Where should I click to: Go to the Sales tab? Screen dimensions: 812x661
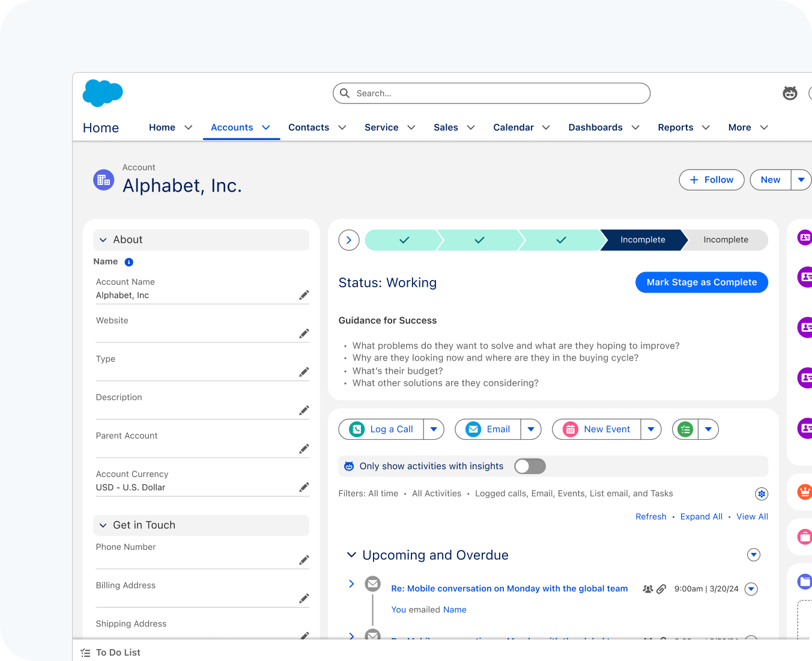(446, 127)
